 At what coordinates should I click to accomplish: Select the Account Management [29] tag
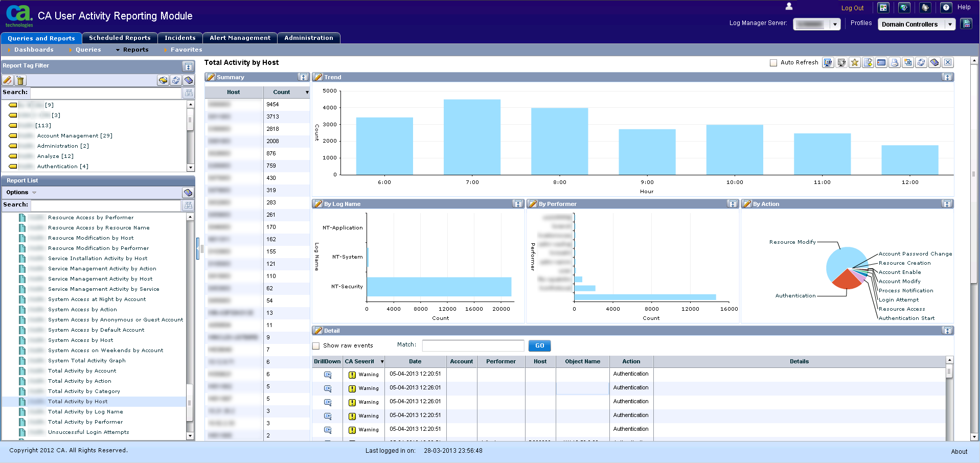(75, 136)
